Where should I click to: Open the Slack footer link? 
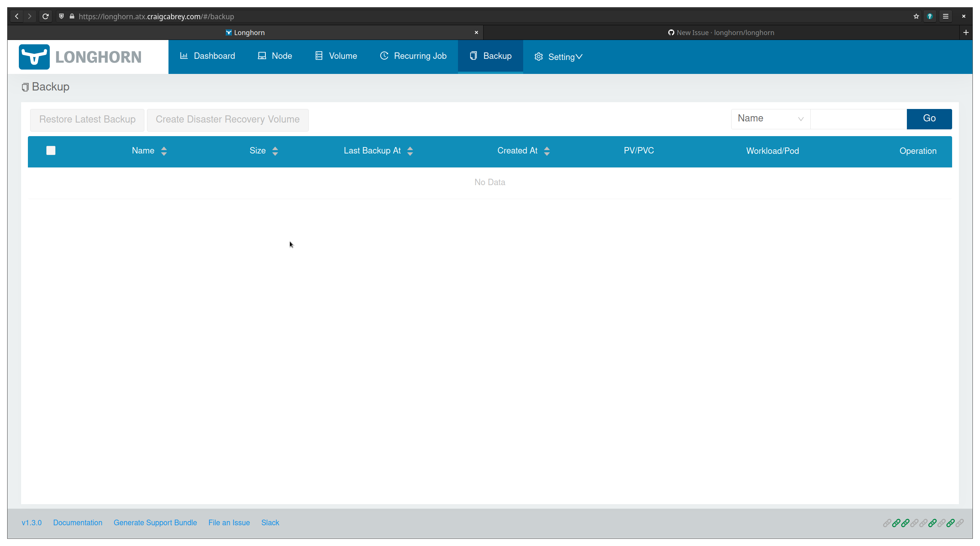[x=270, y=522]
